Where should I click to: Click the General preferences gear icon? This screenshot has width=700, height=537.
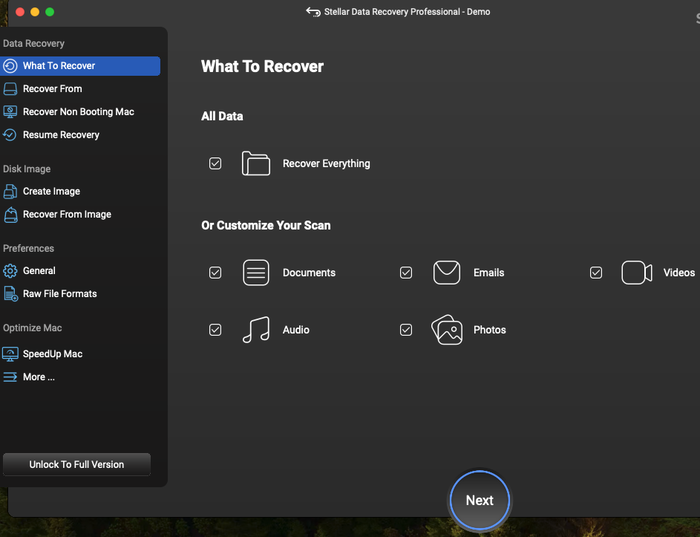(x=10, y=271)
